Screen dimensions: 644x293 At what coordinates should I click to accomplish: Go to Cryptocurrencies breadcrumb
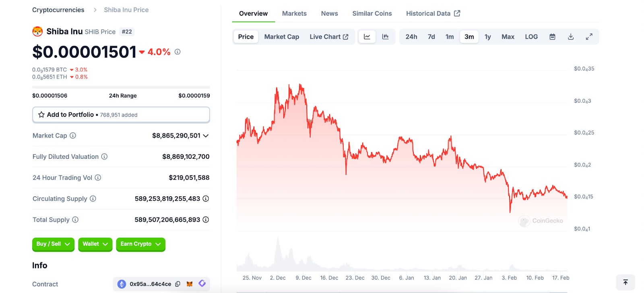58,10
